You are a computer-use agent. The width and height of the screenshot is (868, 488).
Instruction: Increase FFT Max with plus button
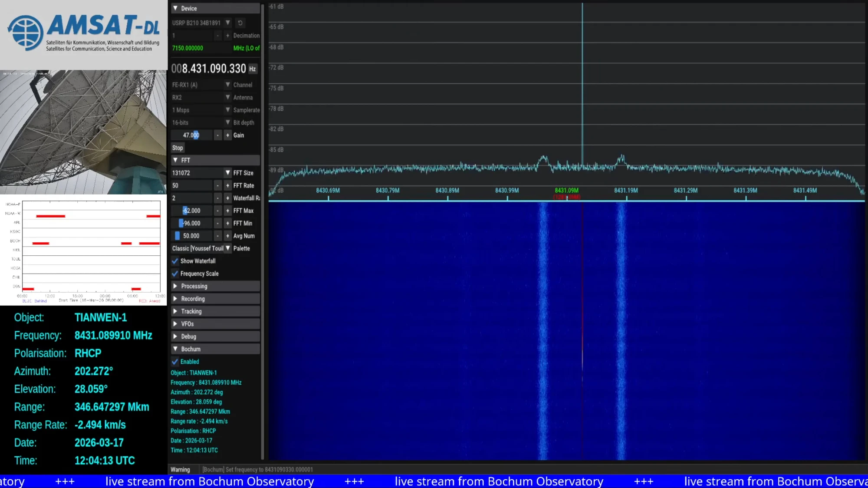pyautogui.click(x=227, y=211)
